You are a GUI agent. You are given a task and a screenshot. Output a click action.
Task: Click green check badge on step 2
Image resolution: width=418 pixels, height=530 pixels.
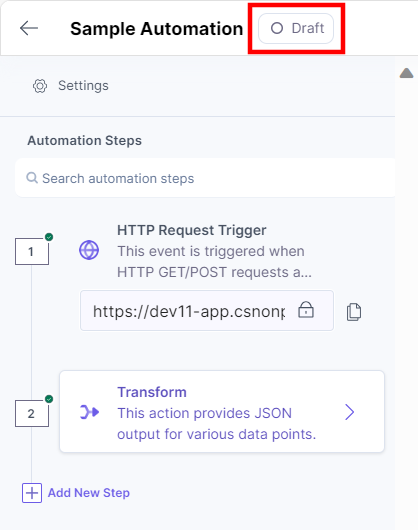[x=49, y=399]
